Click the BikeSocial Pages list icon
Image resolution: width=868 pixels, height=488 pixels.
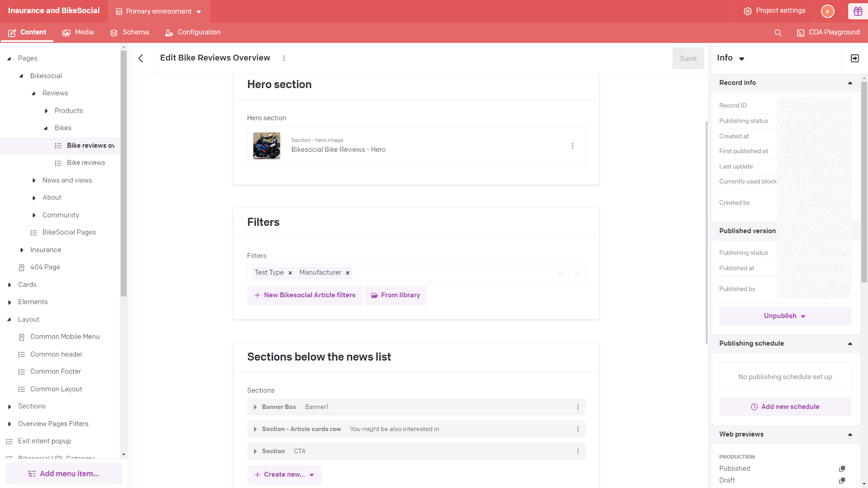(x=33, y=233)
